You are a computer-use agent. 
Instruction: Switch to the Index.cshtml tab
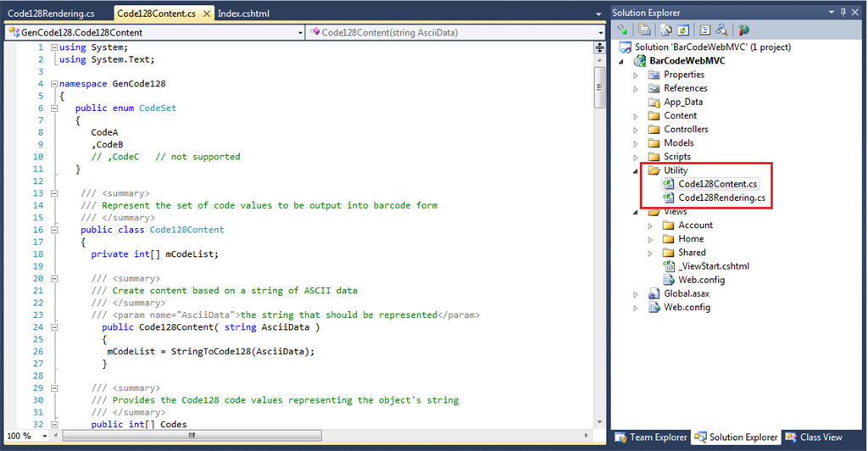pyautogui.click(x=243, y=14)
